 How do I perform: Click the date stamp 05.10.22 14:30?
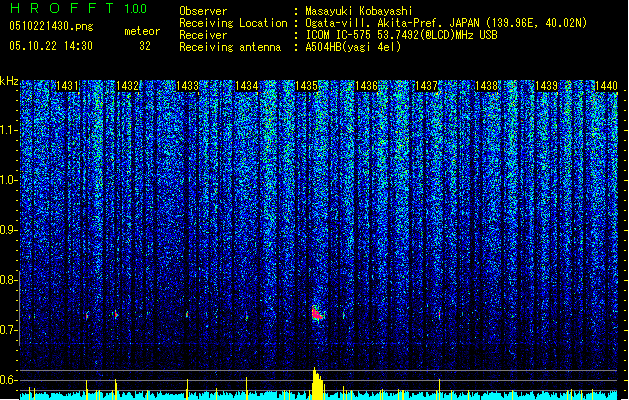pos(51,46)
